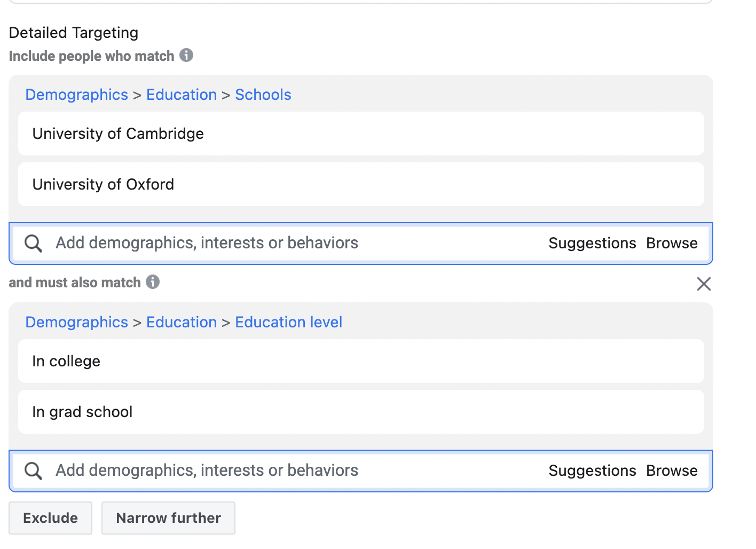Open Browse list in first targeting field
756x549 pixels.
click(672, 243)
